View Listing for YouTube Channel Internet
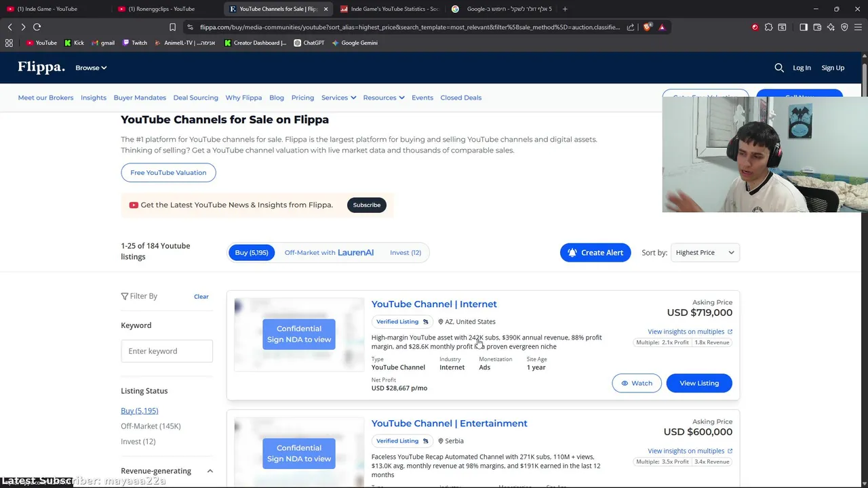 699,383
